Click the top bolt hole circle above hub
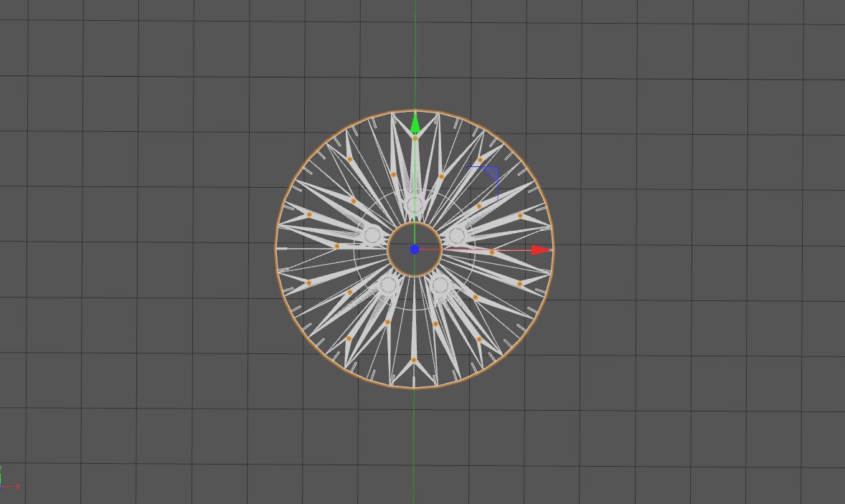This screenshot has height=504, width=845. 415,206
